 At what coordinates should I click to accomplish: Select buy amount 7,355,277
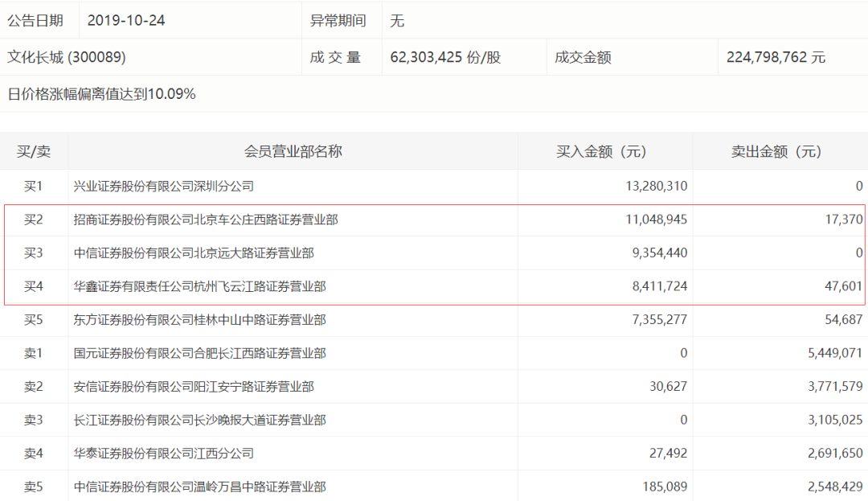(659, 319)
